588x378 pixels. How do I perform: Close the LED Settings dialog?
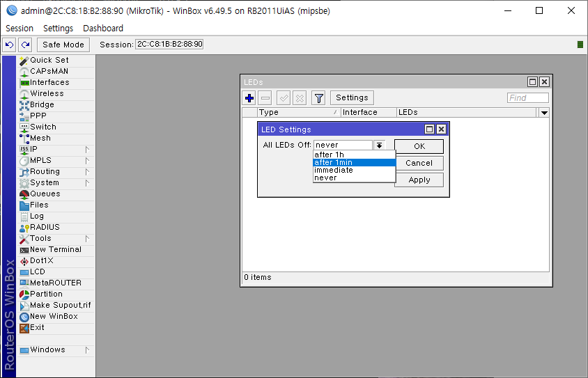tap(442, 129)
